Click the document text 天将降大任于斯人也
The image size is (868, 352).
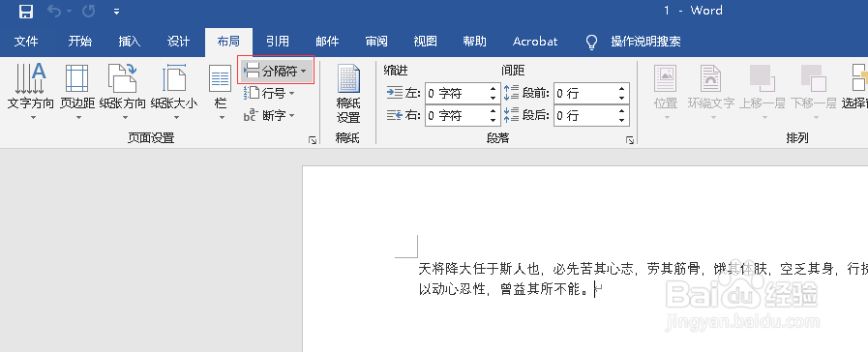pyautogui.click(x=478, y=270)
